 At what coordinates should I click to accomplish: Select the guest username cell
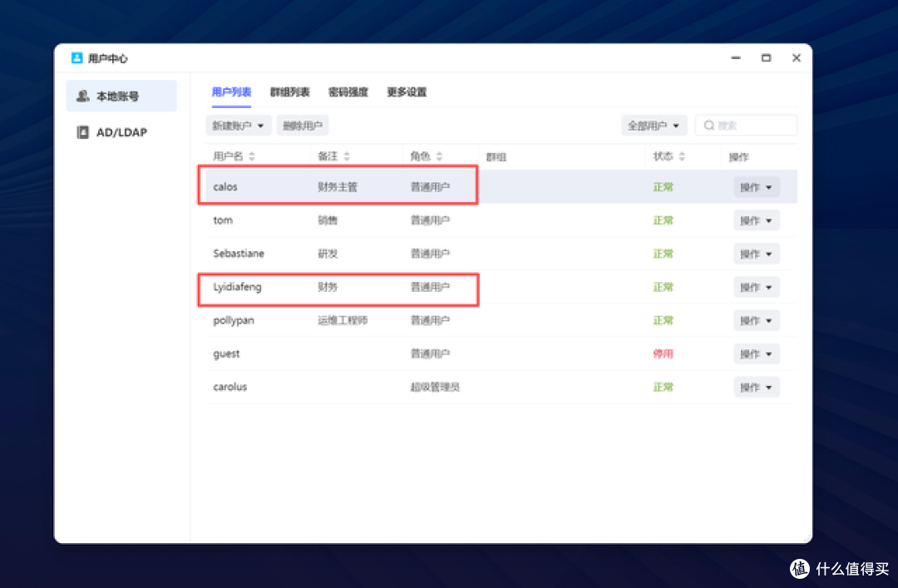click(x=226, y=353)
